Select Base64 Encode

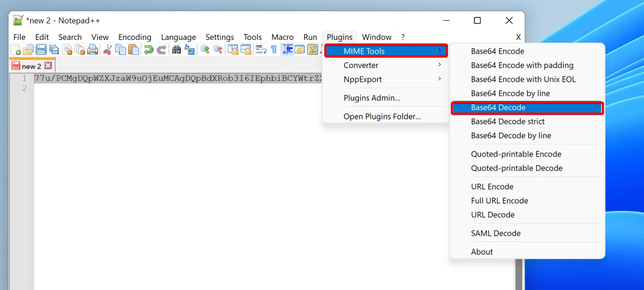[527, 51]
